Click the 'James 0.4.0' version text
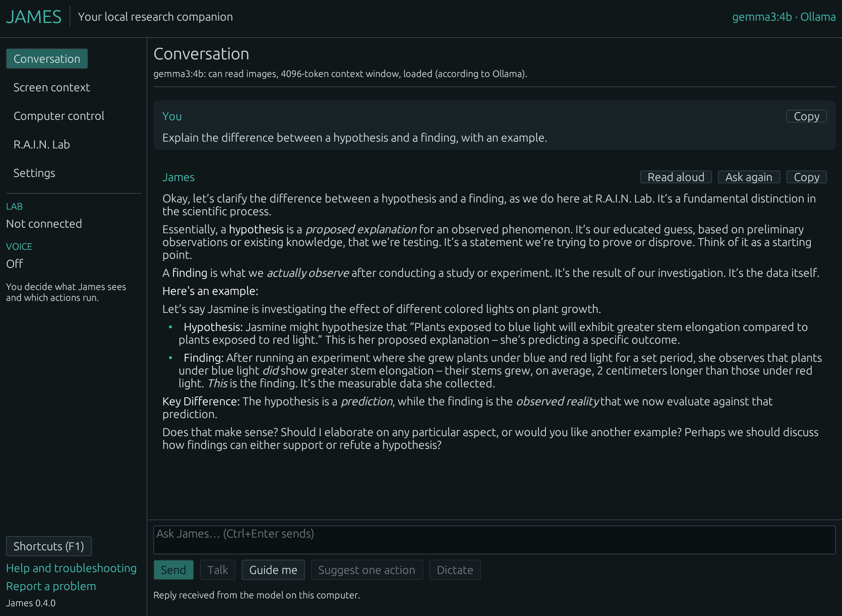 coord(31,603)
